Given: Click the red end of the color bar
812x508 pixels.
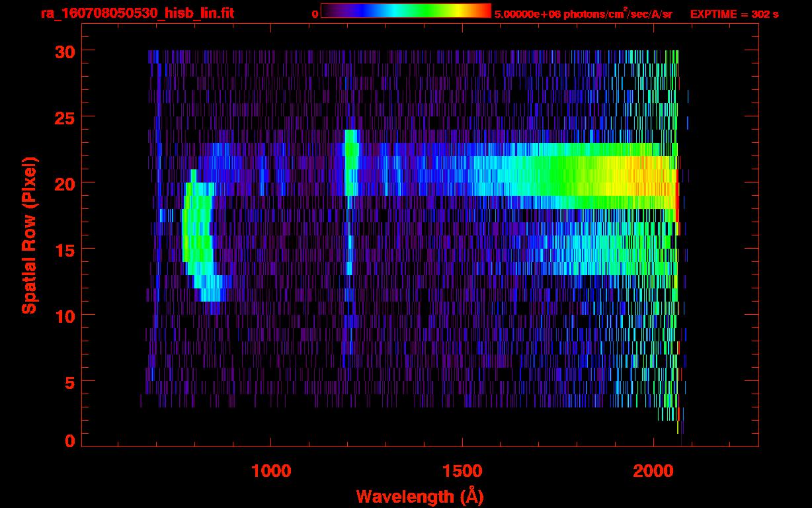Looking at the screenshot, I should pos(485,11).
